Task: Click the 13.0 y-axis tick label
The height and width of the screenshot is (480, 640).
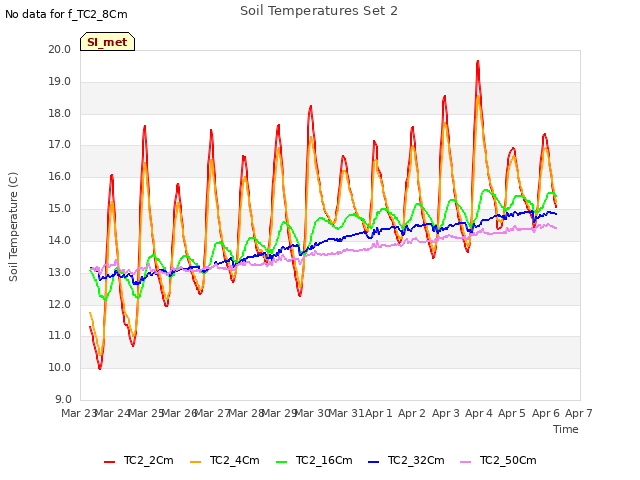Action: (60, 272)
